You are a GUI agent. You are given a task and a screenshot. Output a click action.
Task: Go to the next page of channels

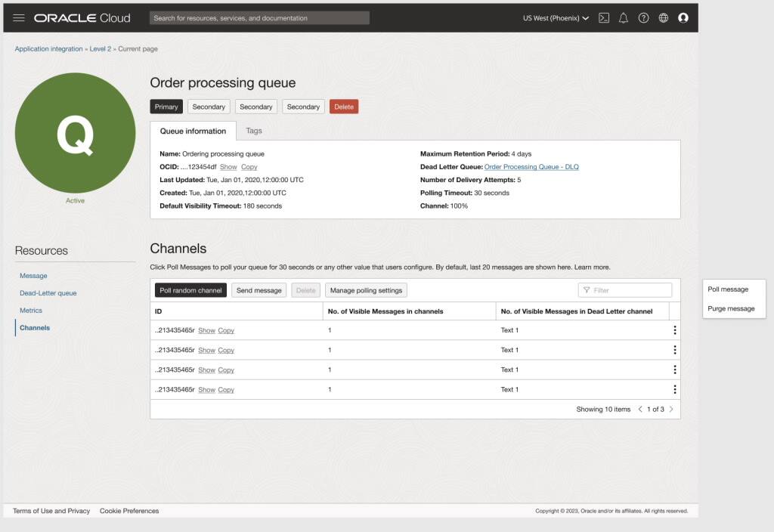click(x=671, y=409)
